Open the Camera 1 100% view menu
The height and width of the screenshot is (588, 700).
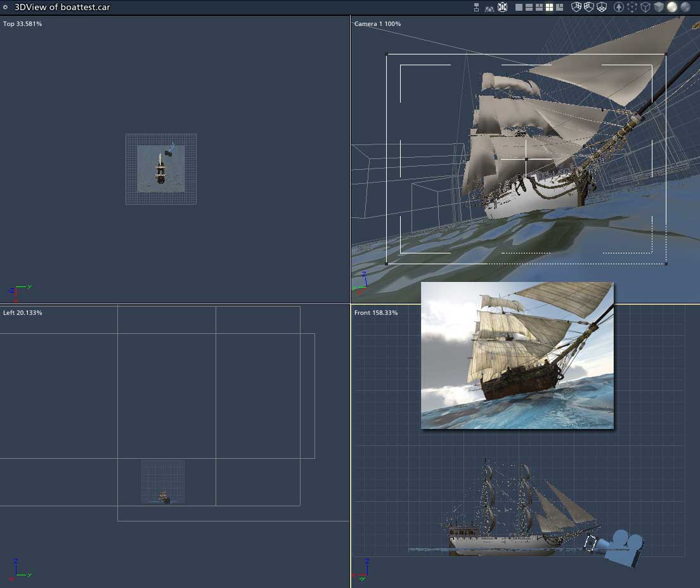pos(377,24)
